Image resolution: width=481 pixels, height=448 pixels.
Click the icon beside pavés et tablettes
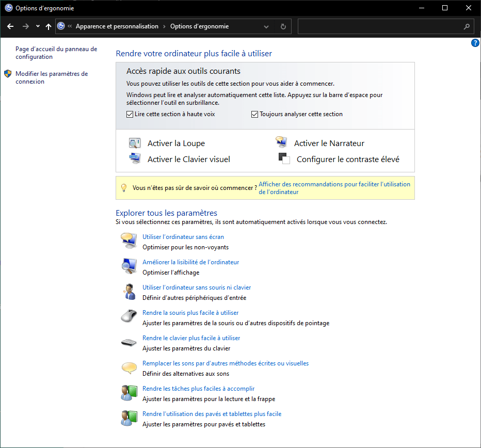(129, 418)
